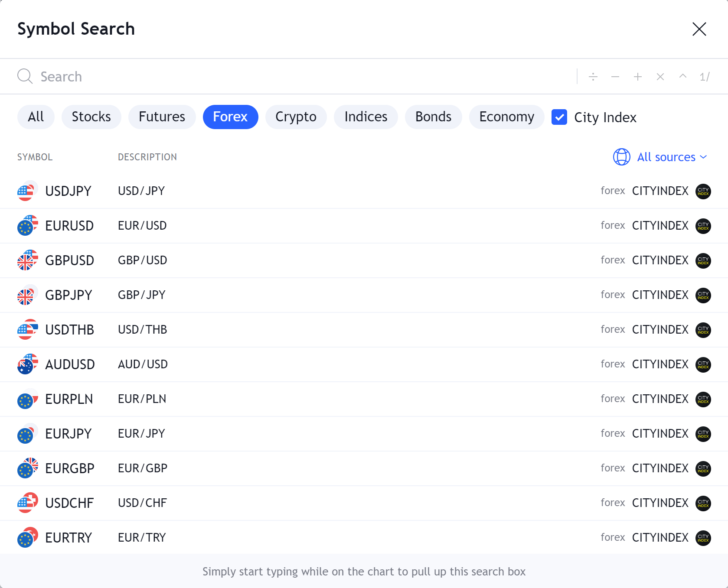
Task: Click the GBPJPY flag pair icon
Action: click(27, 295)
